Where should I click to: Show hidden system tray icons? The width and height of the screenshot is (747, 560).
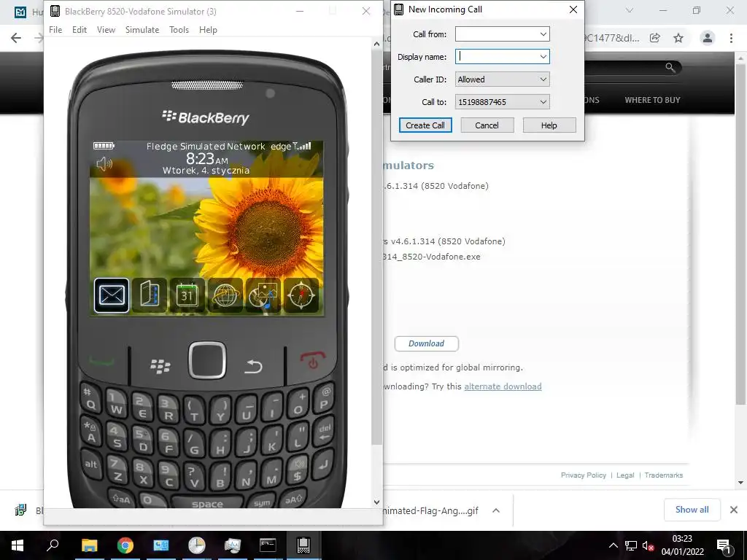613,545
